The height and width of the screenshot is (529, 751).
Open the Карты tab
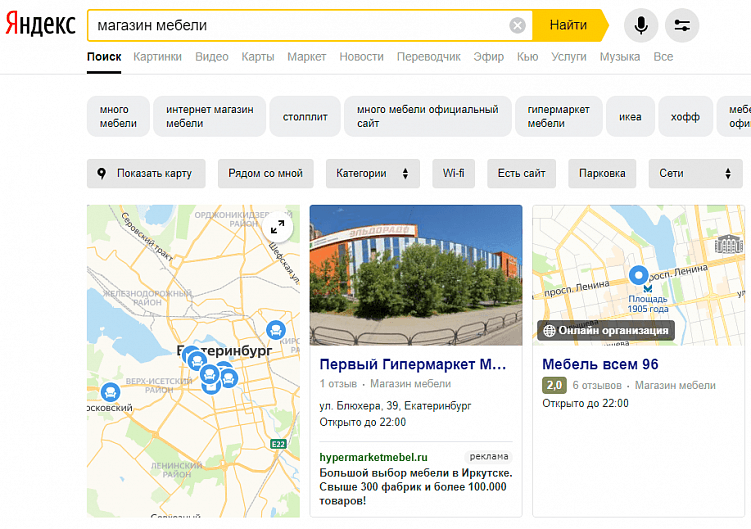[x=257, y=57]
